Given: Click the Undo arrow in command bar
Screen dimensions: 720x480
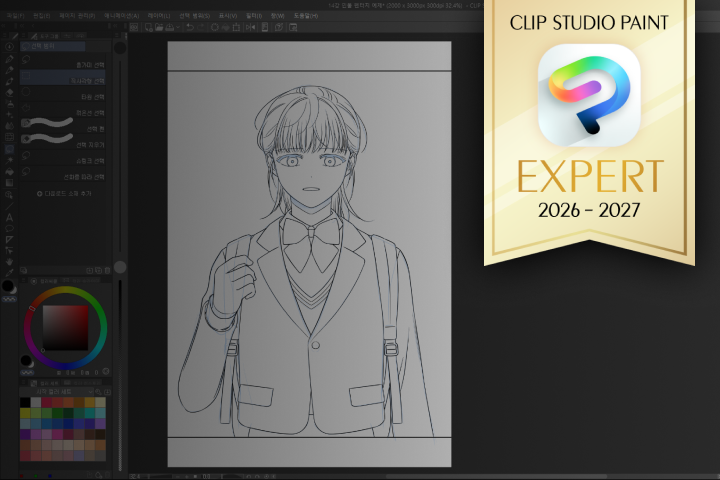Looking at the screenshot, I should click(x=190, y=28).
